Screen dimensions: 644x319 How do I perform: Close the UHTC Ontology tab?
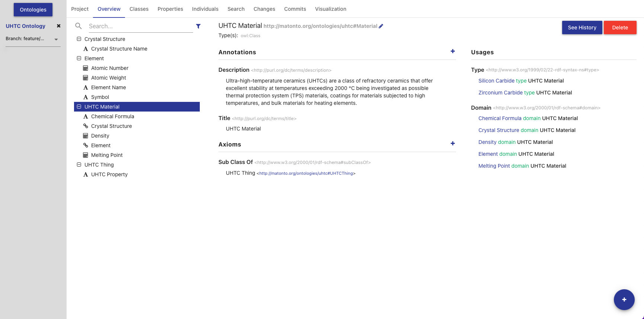click(58, 26)
